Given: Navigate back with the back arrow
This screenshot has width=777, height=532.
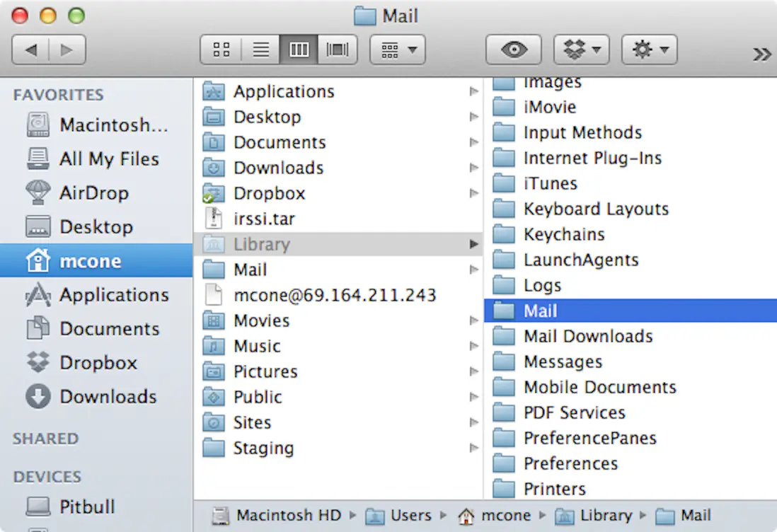Looking at the screenshot, I should point(33,50).
